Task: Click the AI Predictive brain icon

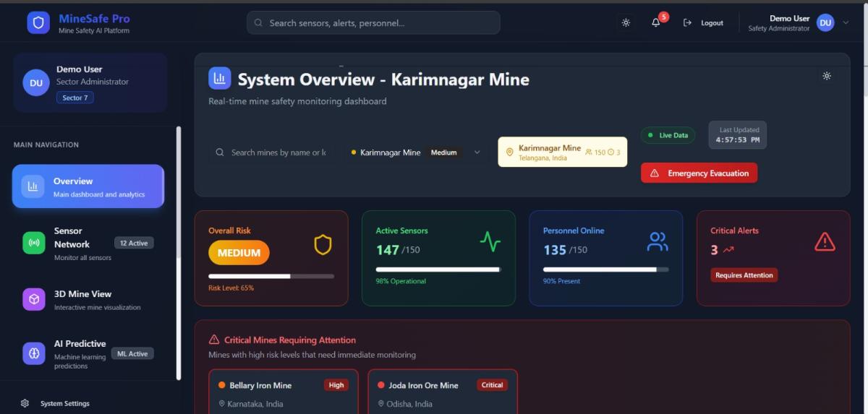Action: coord(33,353)
